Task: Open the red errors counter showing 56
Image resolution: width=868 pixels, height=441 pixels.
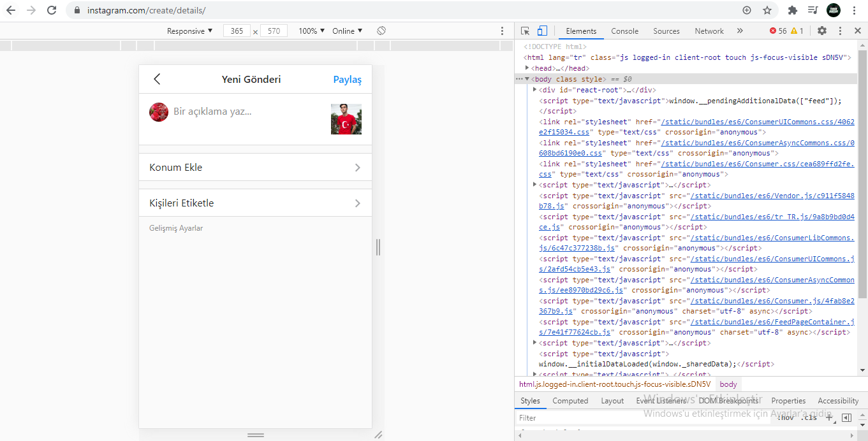Action: 778,31
